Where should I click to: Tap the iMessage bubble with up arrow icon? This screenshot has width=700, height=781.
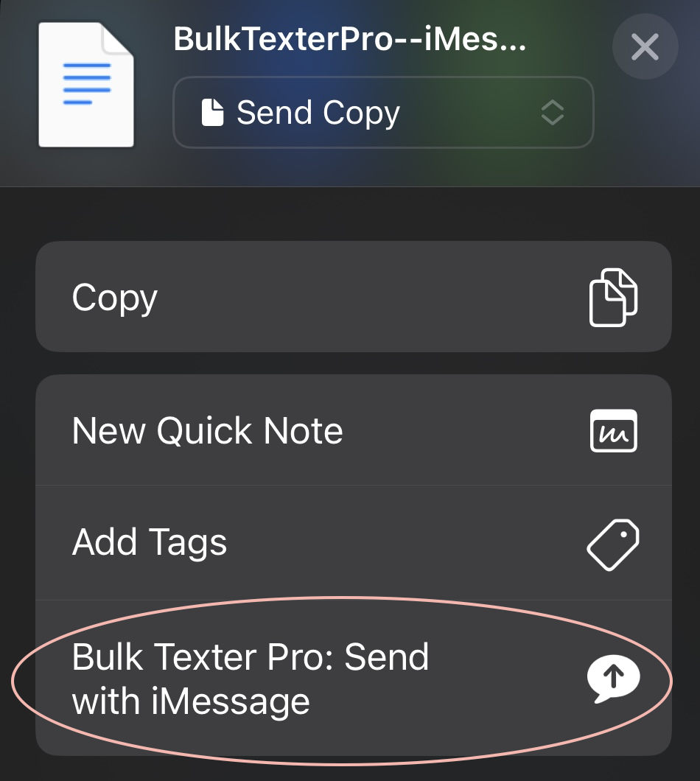613,679
